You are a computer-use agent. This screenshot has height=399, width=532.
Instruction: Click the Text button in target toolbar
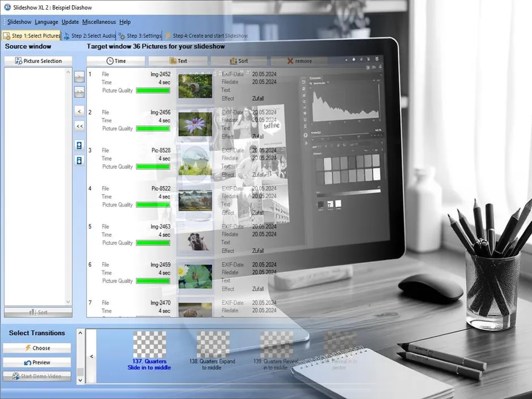coord(178,61)
